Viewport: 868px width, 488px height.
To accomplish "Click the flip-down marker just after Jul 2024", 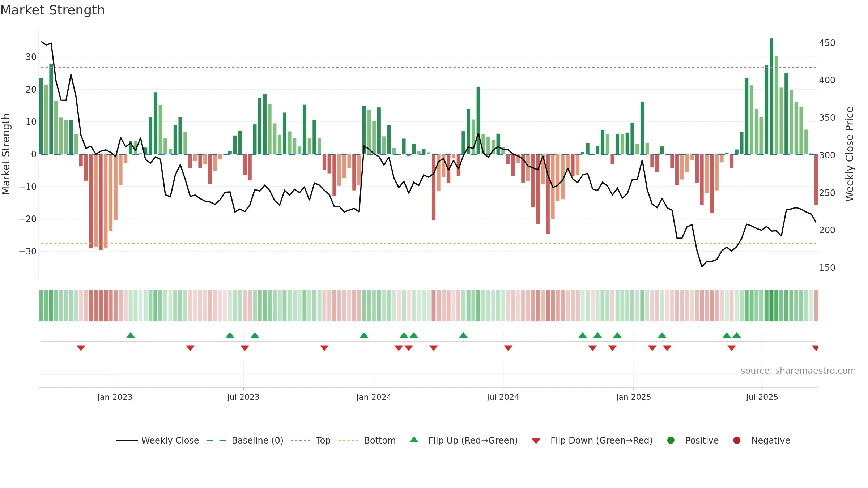I will click(x=508, y=348).
